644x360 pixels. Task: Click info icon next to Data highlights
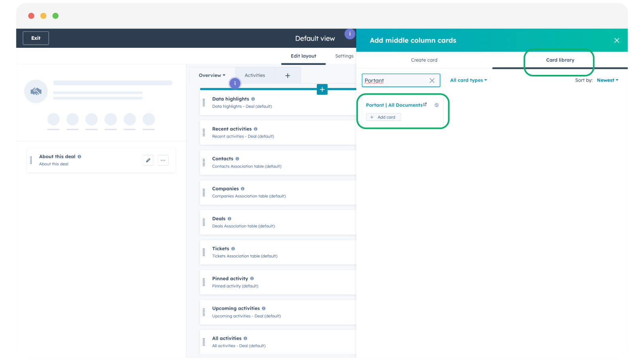(253, 99)
